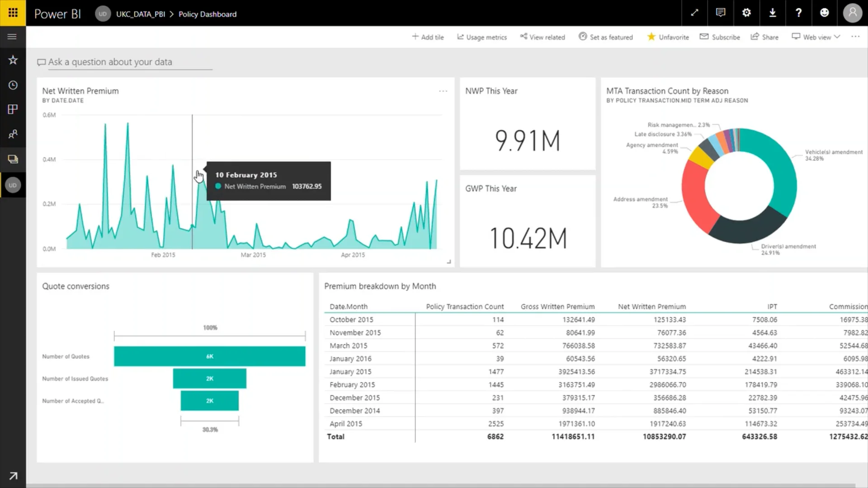
Task: Toggle the hamburger navigation pane
Action: pyautogui.click(x=12, y=37)
